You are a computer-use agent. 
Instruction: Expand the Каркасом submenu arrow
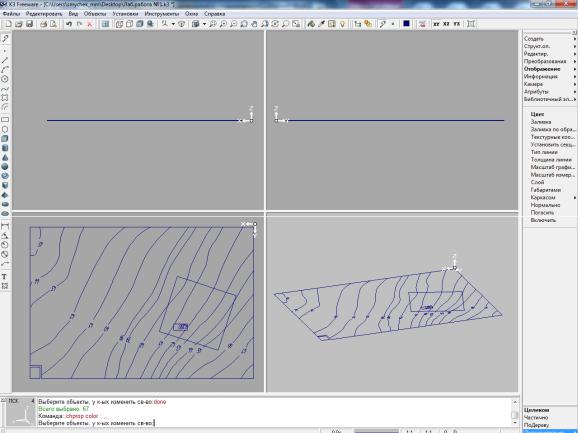click(575, 198)
